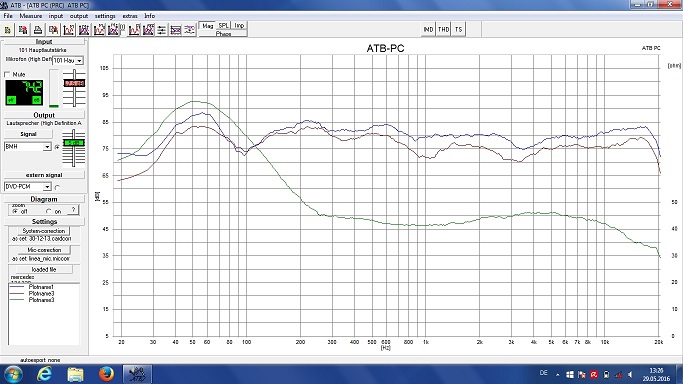Expand the BNH signal dropdown
This screenshot has height=384, width=683.
click(x=47, y=147)
